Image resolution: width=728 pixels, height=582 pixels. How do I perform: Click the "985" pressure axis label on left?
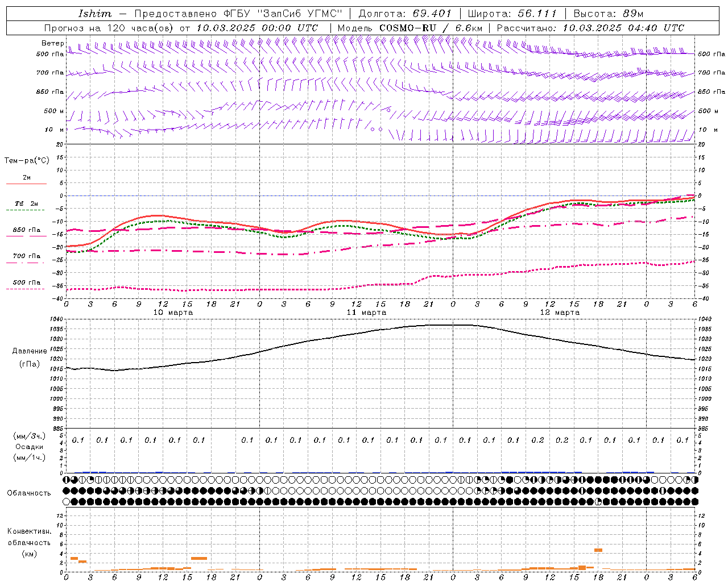click(x=58, y=429)
